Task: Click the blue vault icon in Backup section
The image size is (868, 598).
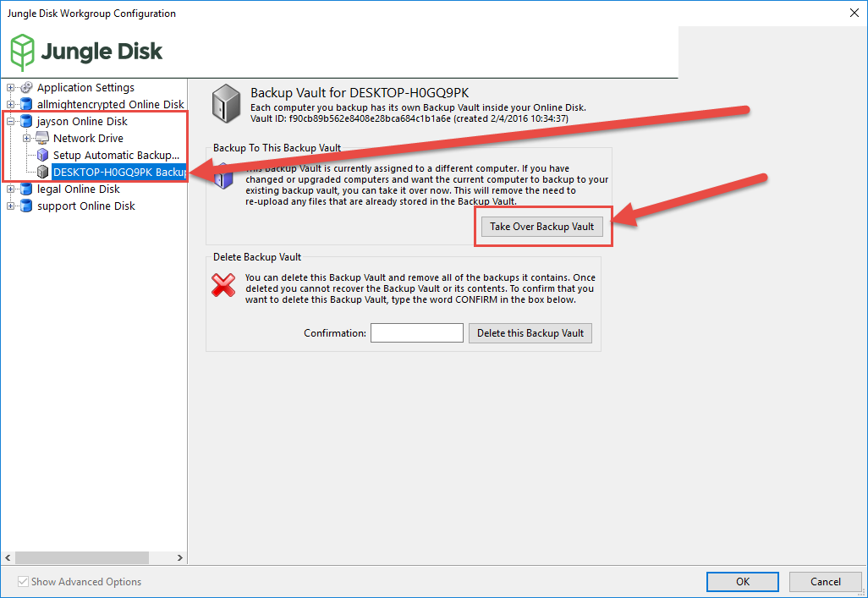Action: pos(223,176)
